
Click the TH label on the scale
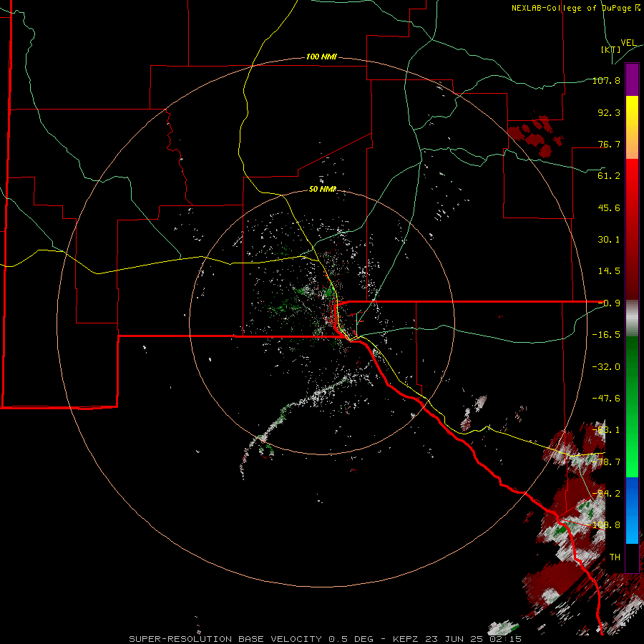pos(615,557)
